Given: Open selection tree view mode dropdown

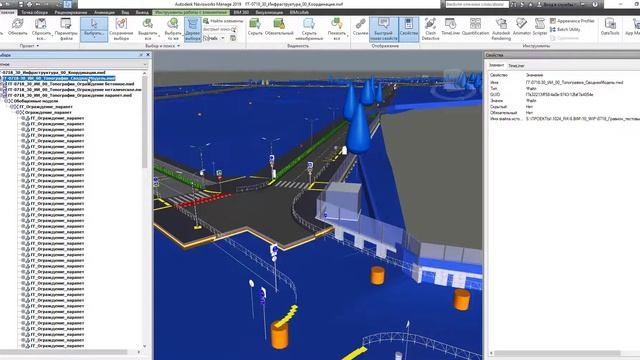Looking at the screenshot, I should [145, 64].
